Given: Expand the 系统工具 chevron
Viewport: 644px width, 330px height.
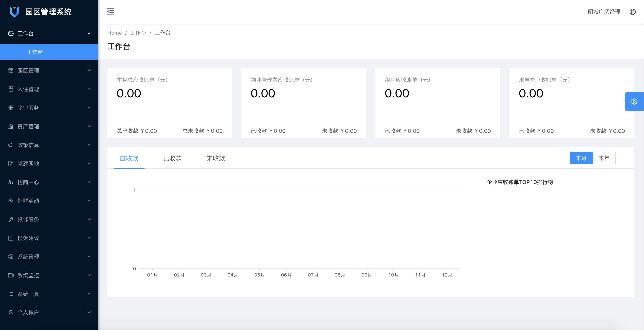Looking at the screenshot, I should pos(89,294).
